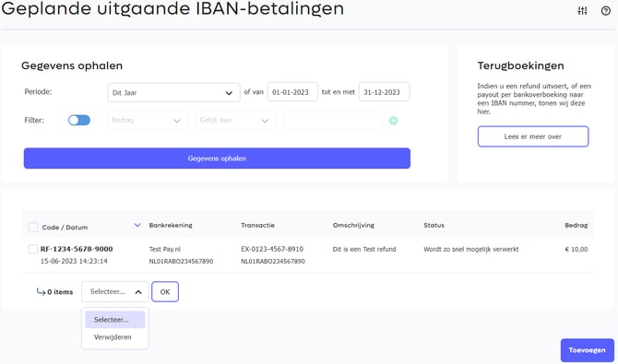
Task: Click transaction EX-0123-4567-8910
Action: 272,249
